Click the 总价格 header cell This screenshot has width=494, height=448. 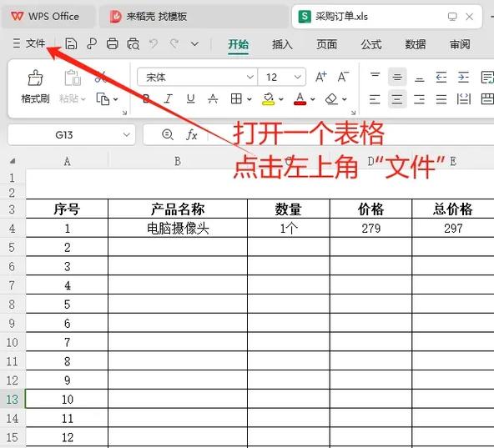[453, 209]
